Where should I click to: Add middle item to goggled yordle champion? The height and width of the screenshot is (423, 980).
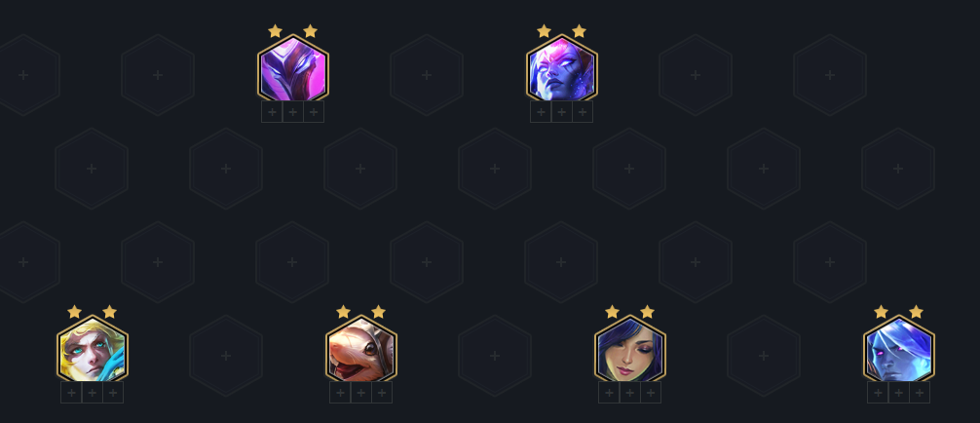(360, 393)
